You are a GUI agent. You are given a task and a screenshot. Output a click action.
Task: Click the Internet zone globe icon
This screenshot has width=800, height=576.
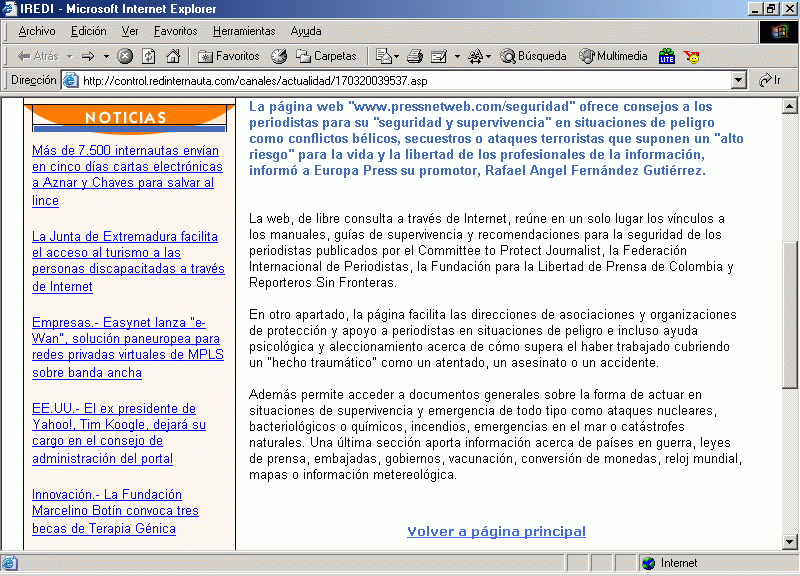point(648,563)
